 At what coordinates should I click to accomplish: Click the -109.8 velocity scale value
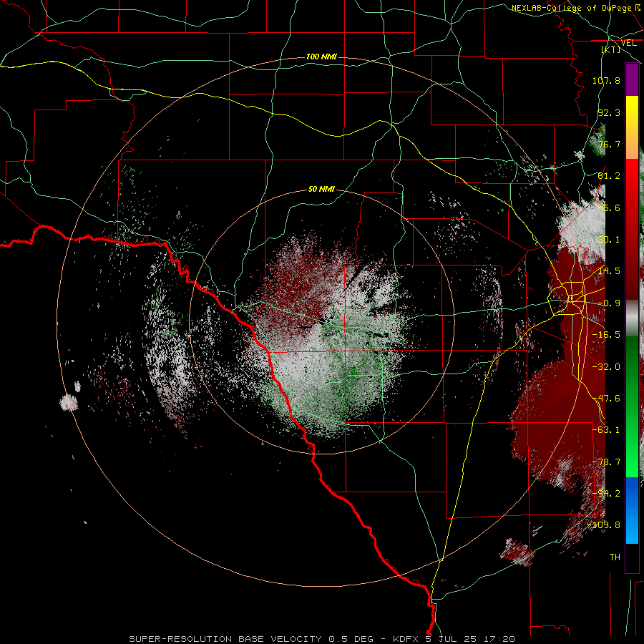click(604, 525)
